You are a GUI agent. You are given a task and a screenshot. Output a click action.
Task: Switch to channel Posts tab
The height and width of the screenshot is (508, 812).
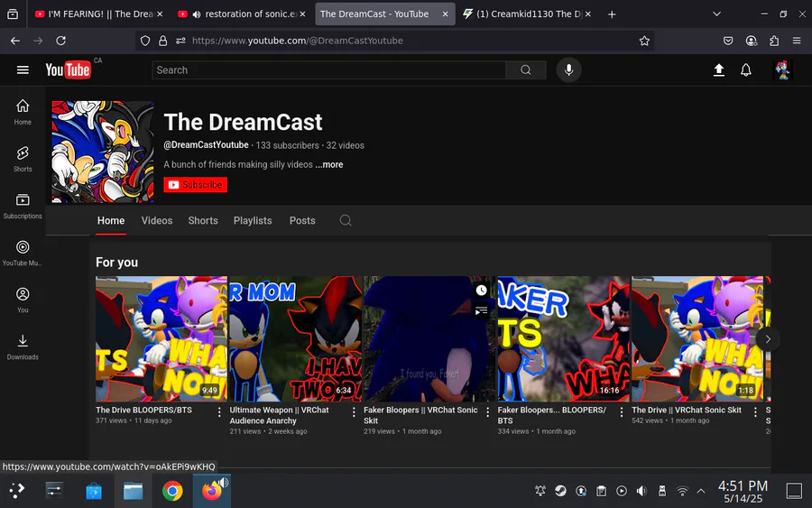[302, 220]
